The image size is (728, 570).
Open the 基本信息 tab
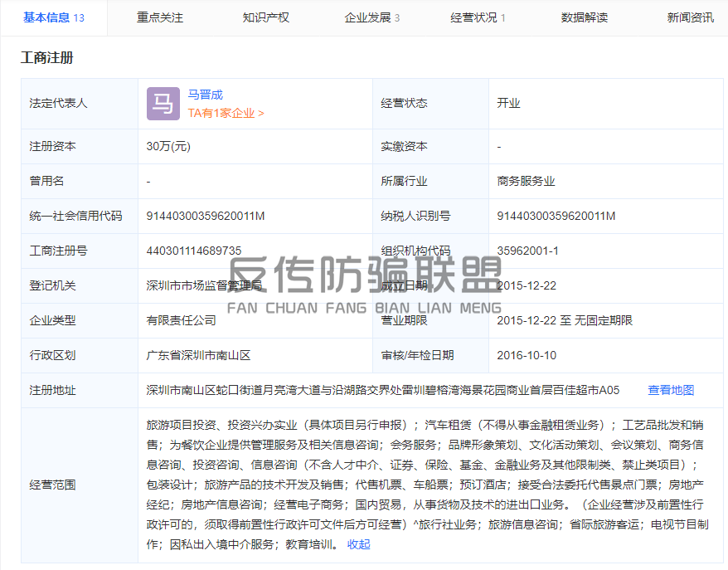click(x=53, y=17)
